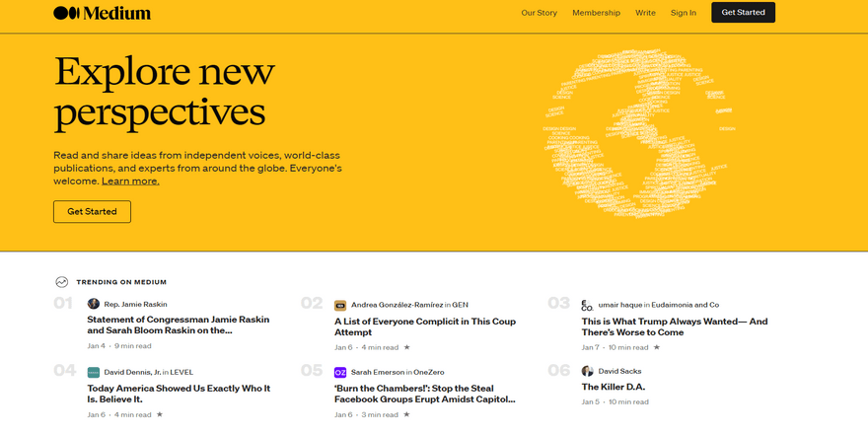The height and width of the screenshot is (434, 868).
Task: Click the LEVEL publication icon
Action: click(x=94, y=373)
